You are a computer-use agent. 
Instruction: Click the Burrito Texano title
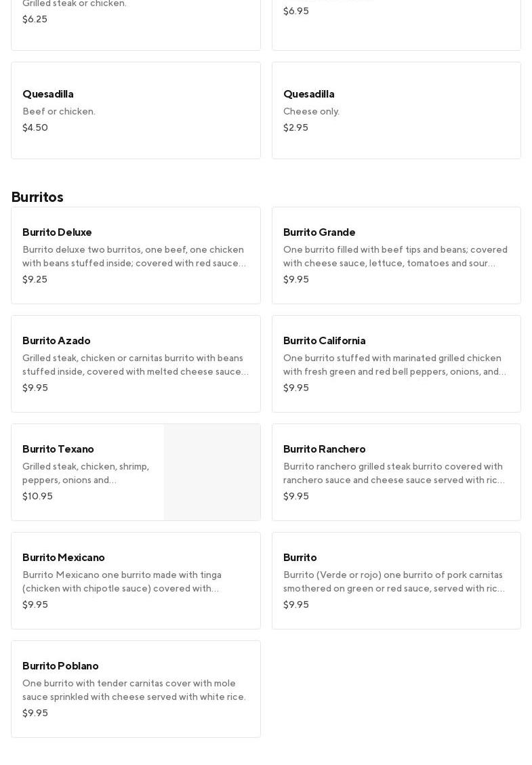(58, 449)
